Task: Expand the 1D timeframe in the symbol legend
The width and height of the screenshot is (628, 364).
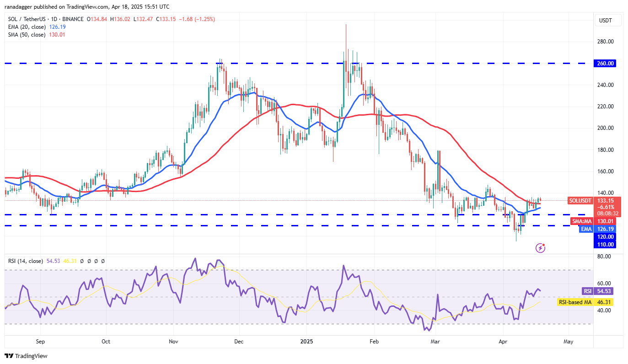Action: tap(51, 19)
